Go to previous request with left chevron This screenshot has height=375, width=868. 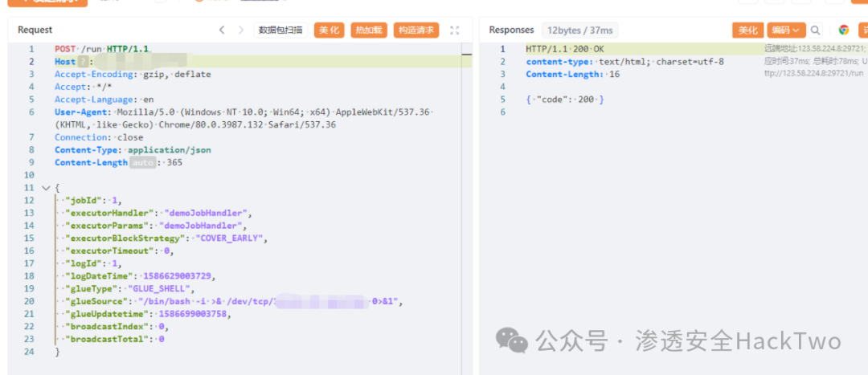tap(222, 30)
